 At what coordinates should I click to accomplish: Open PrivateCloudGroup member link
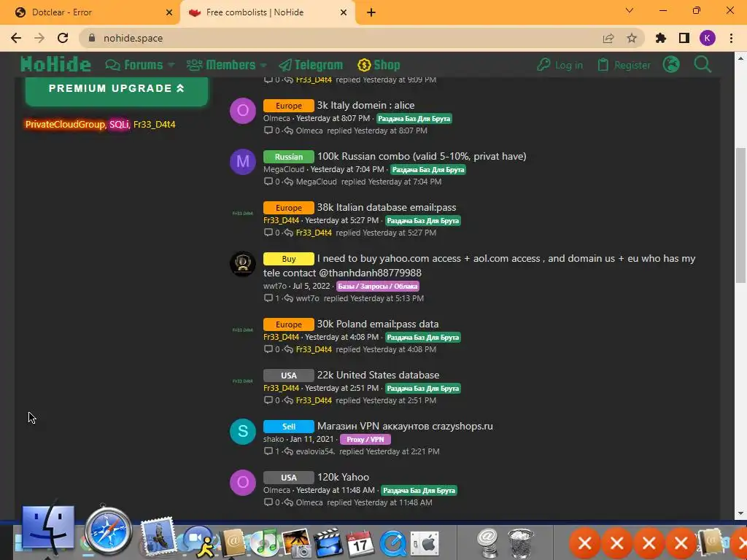point(65,124)
